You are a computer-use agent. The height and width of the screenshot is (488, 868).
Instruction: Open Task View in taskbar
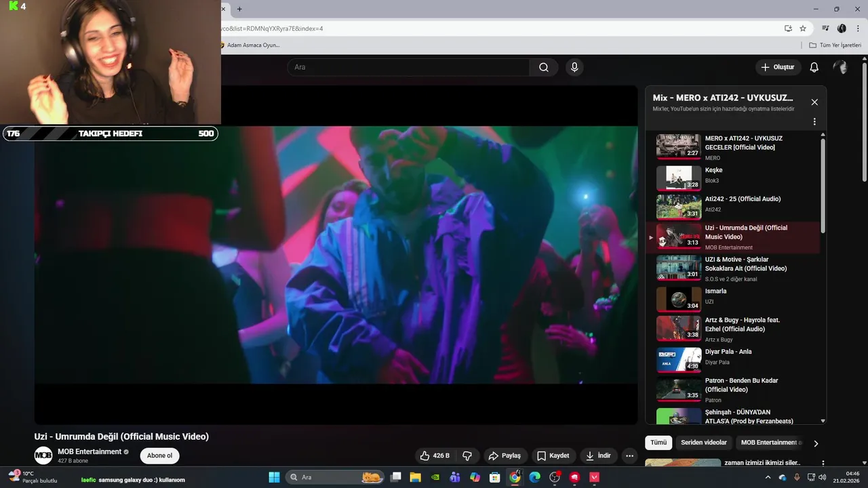click(x=396, y=477)
